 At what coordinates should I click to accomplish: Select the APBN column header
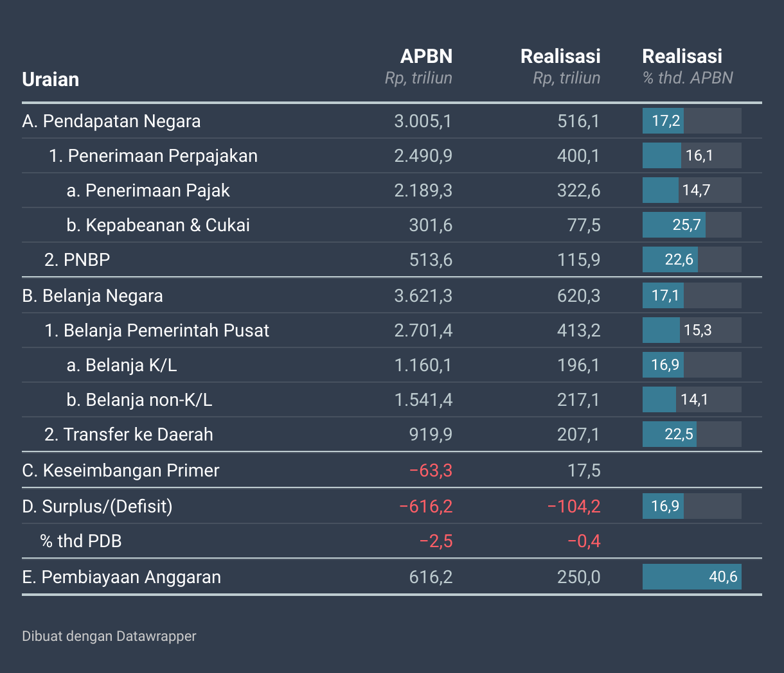click(425, 57)
